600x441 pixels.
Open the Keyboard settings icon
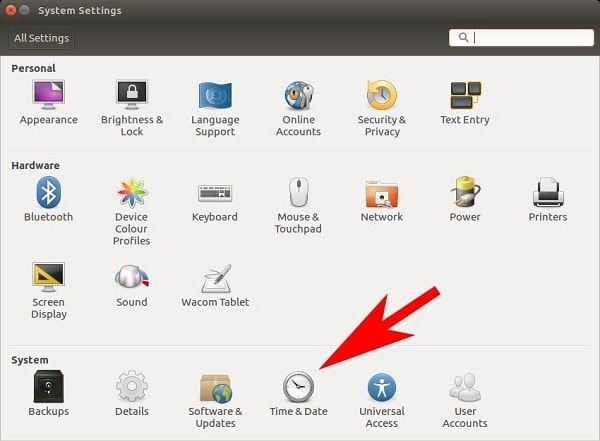[215, 193]
